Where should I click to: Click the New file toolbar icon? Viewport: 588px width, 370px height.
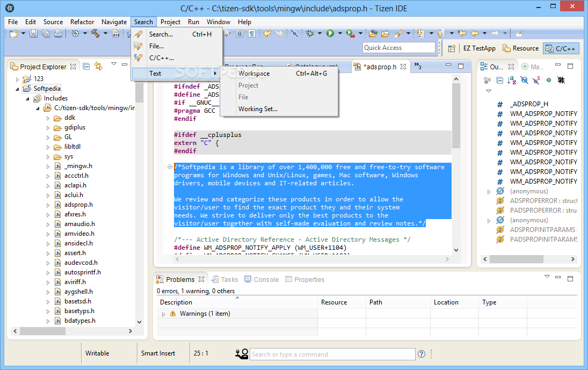coord(13,34)
